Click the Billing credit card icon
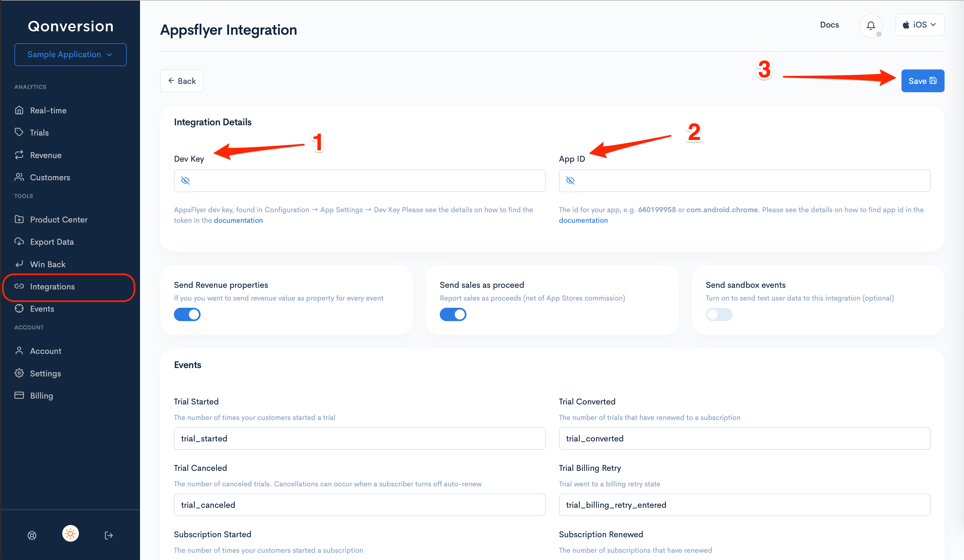 click(x=19, y=395)
